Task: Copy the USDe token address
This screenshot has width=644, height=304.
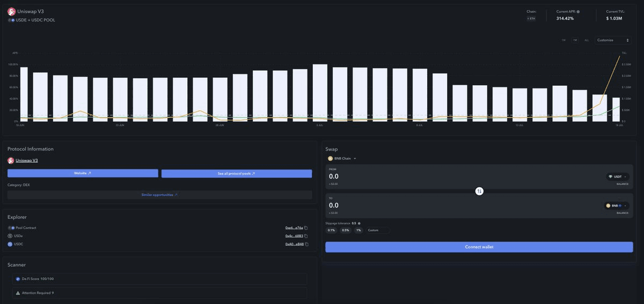Action: point(306,236)
